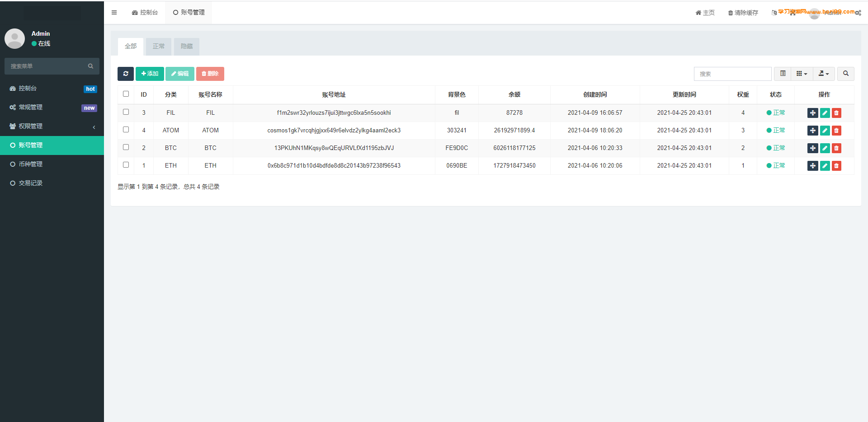The width and height of the screenshot is (868, 422).
Task: Open the columns dropdown grid button
Action: pos(802,74)
